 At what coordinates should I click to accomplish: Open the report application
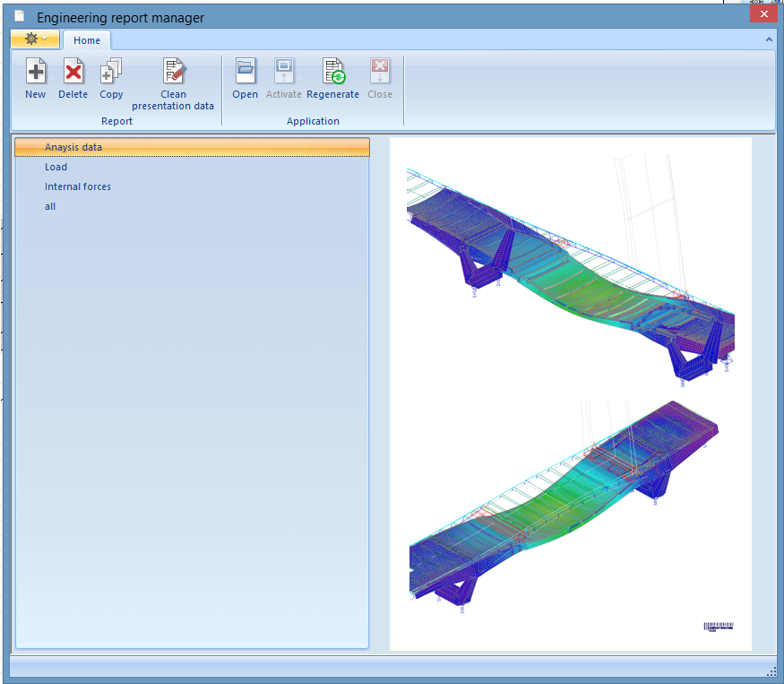(x=245, y=79)
